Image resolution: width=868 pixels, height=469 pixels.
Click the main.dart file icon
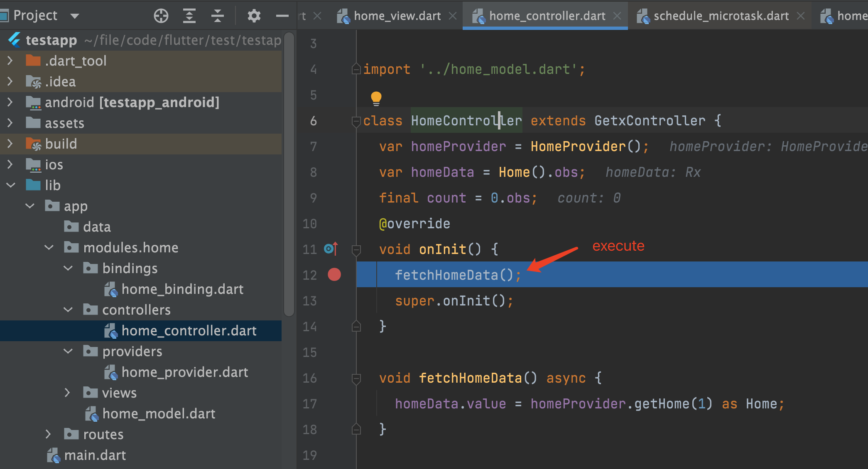coord(54,455)
